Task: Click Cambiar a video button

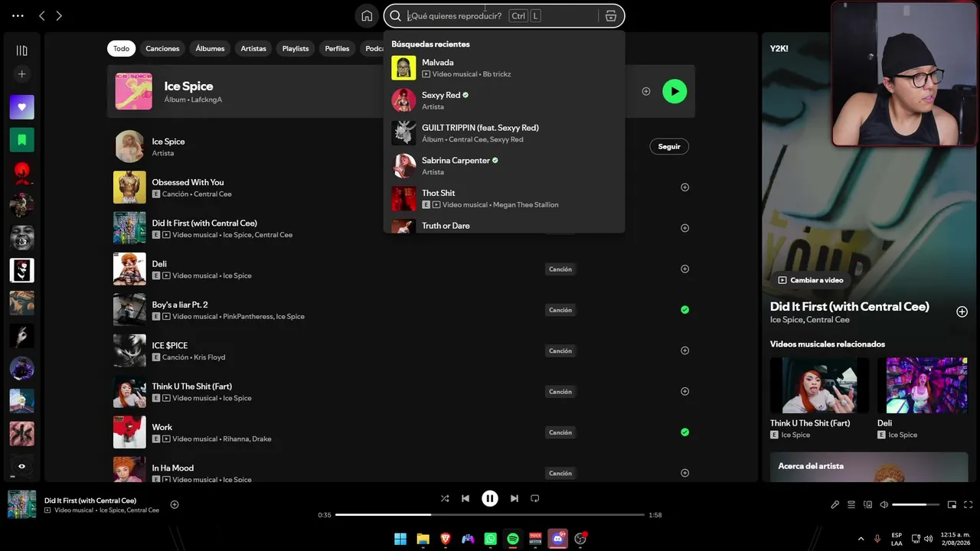Action: pos(811,280)
